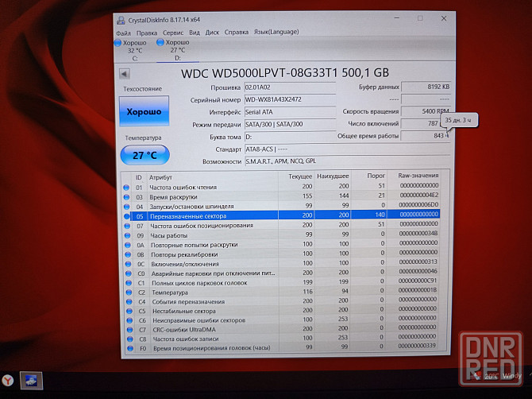
Task: Click the CrystalDiskInfo title bar icon
Action: (x=121, y=21)
